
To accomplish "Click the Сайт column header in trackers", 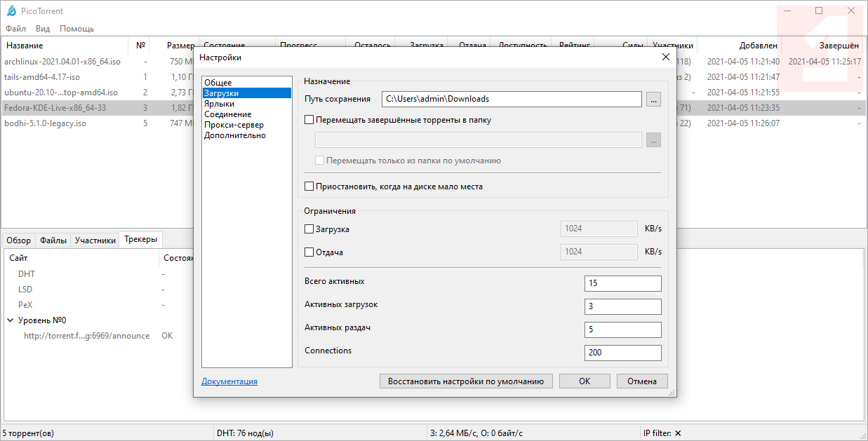I will click(x=81, y=258).
